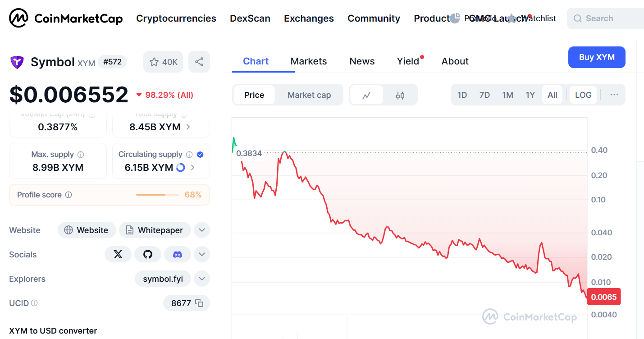
Task: Click the Symbol XYM coin logo
Action: coord(17,62)
